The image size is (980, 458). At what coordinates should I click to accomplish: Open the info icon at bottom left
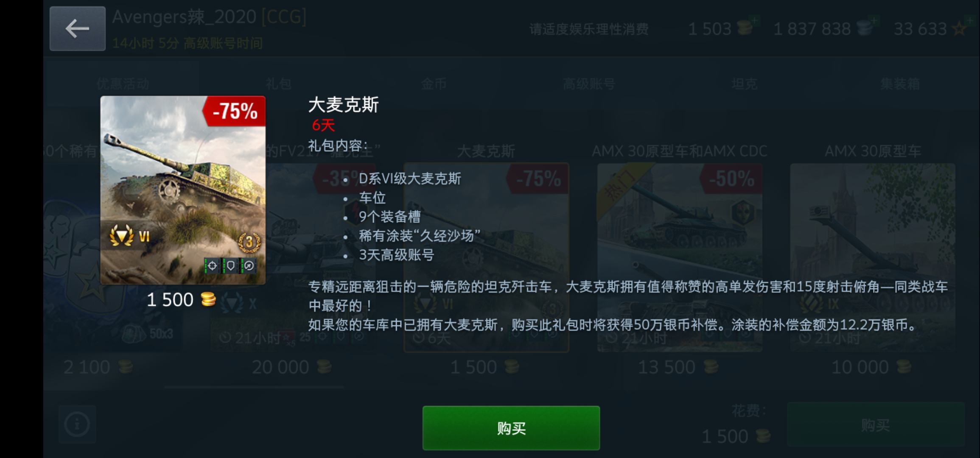click(x=77, y=424)
